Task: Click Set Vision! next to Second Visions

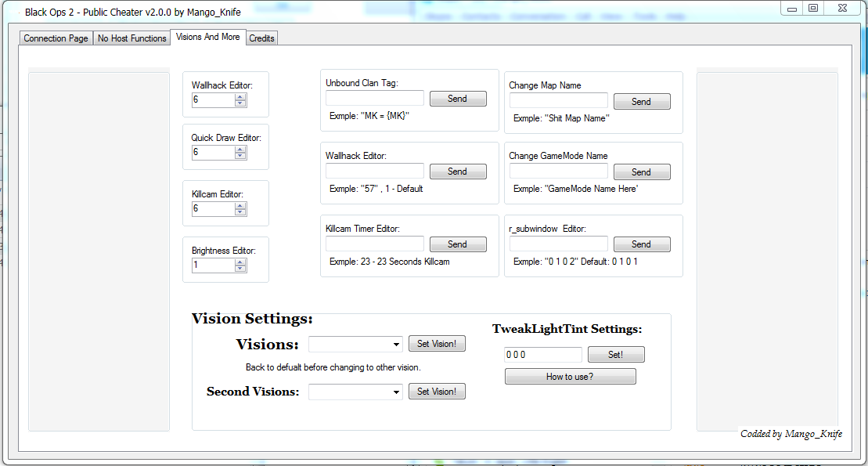Action: coord(437,391)
